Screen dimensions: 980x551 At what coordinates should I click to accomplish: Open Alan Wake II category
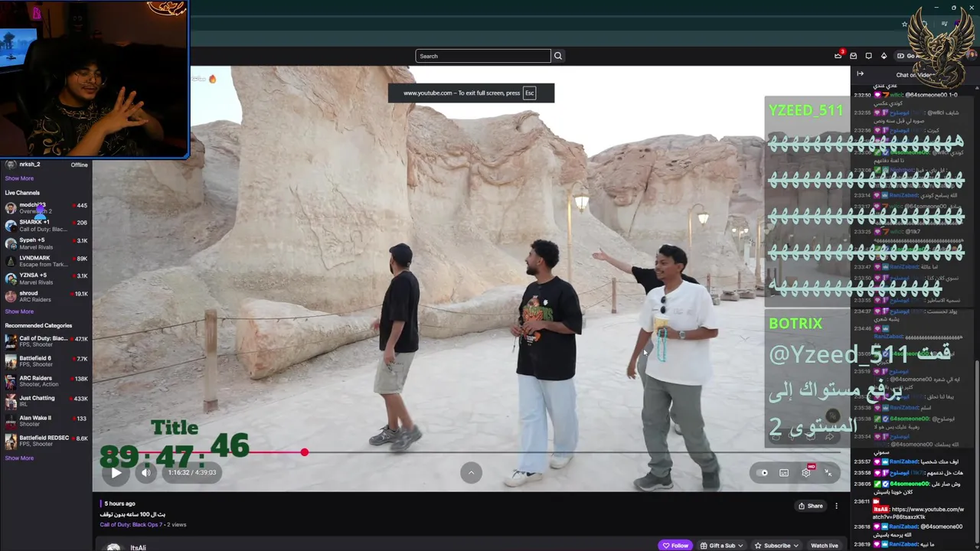tap(46, 421)
